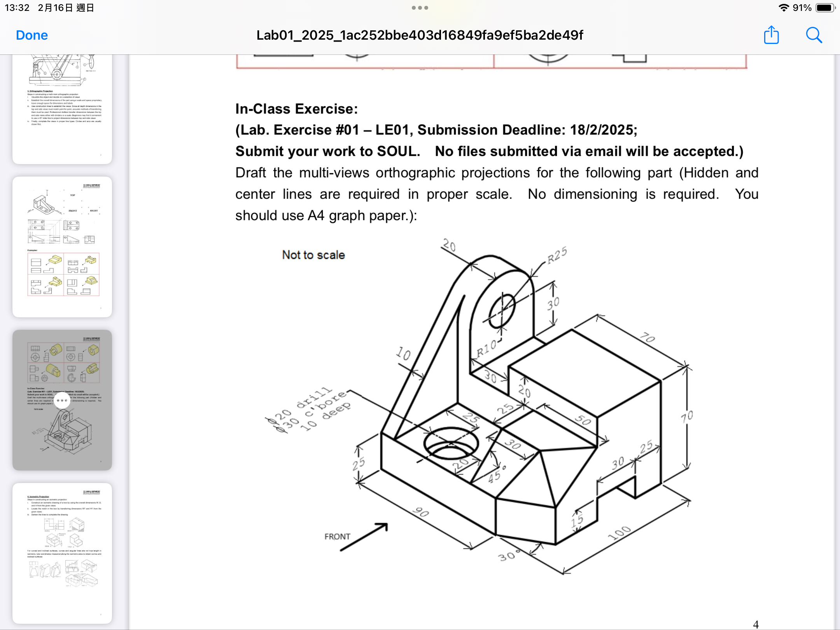Viewport: 840px width, 630px height.
Task: Tap the clock time in status bar
Action: [x=17, y=8]
